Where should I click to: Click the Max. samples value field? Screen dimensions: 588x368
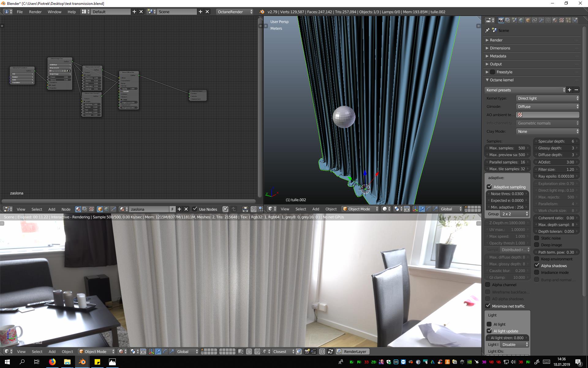coord(507,148)
